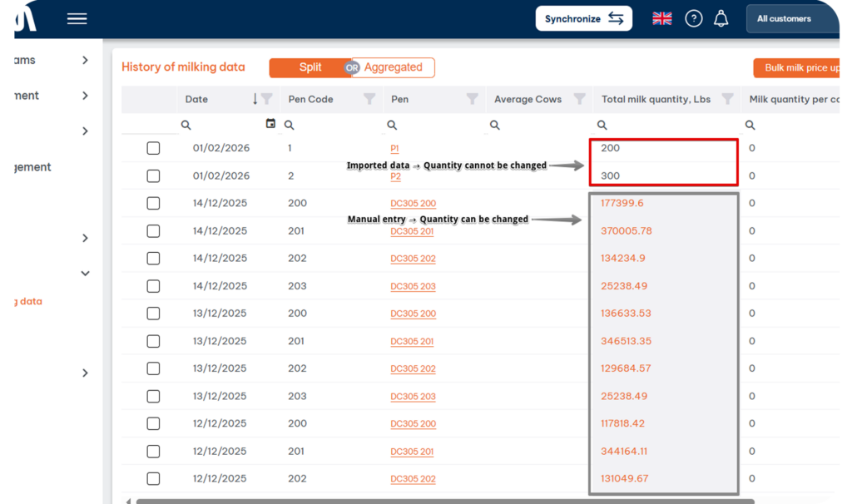Viewport: 852px width, 504px height.
Task: Check the 14/12/2025 pen 200 row
Action: (153, 203)
